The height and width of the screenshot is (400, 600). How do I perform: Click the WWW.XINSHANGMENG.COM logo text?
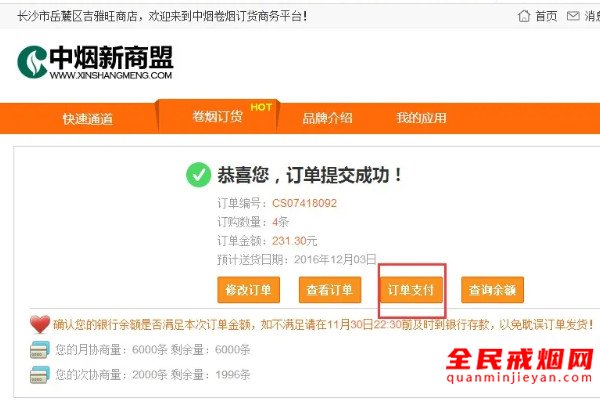tap(111, 75)
